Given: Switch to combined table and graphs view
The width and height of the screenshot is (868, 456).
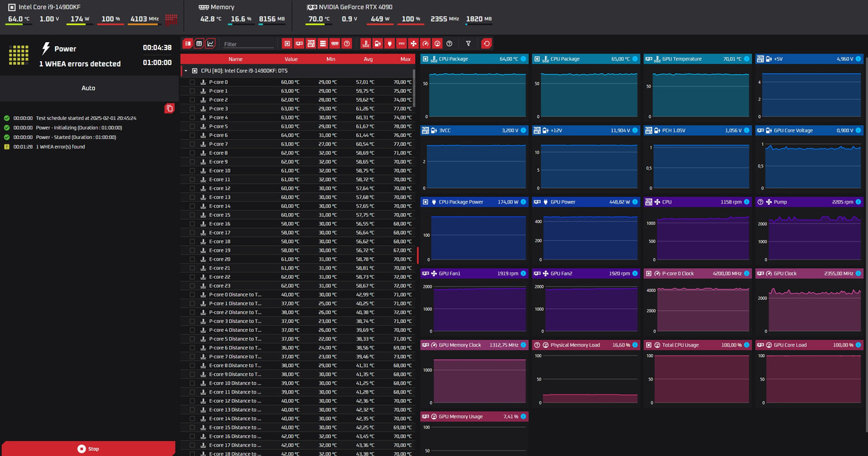Looking at the screenshot, I should [x=188, y=43].
